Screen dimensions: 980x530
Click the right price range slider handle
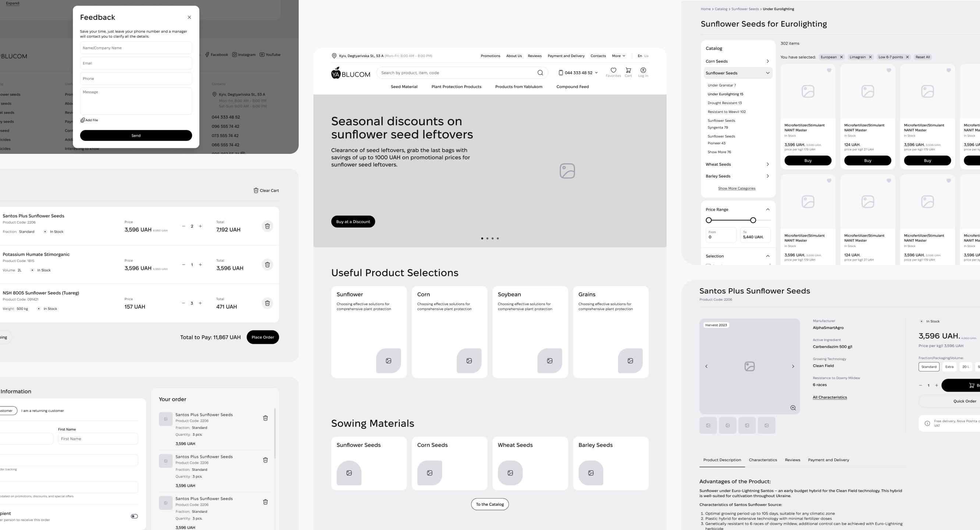(x=753, y=220)
